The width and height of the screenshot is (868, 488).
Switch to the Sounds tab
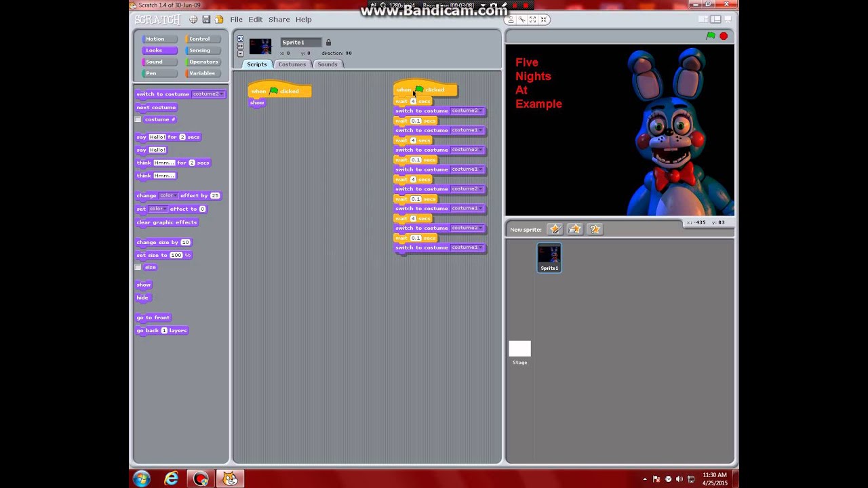(328, 64)
